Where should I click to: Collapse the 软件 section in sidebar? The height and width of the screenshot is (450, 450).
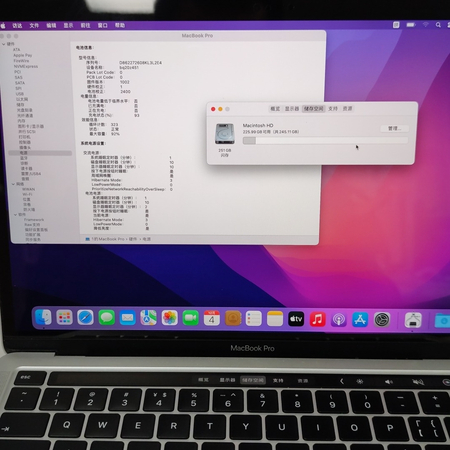pos(15,215)
